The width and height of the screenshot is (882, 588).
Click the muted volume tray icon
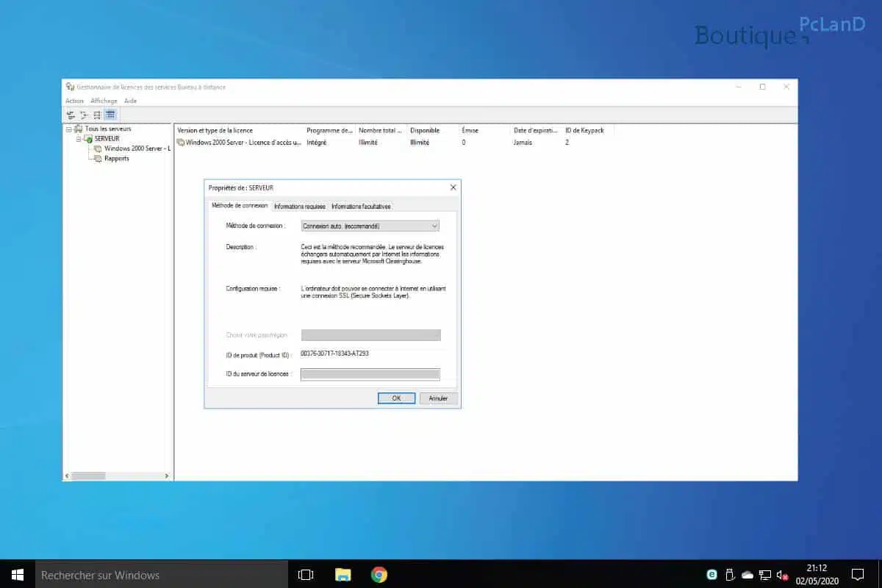tap(783, 575)
